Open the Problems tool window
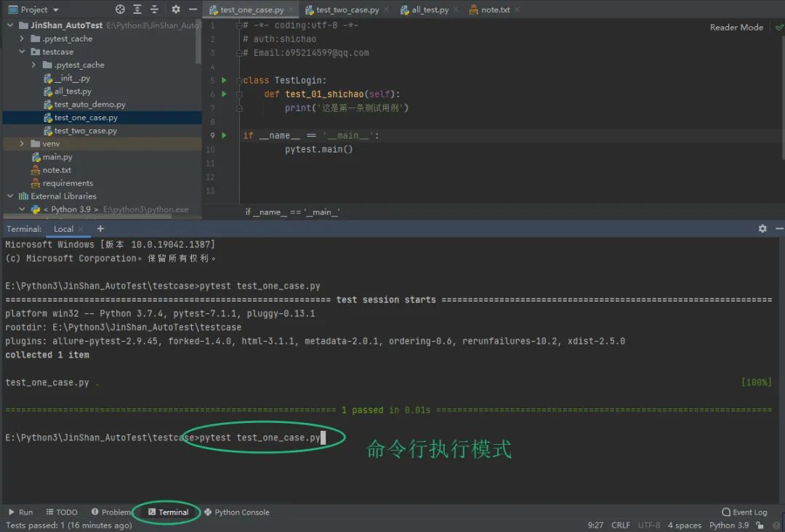Screen dimensions: 785x532 click(110, 512)
